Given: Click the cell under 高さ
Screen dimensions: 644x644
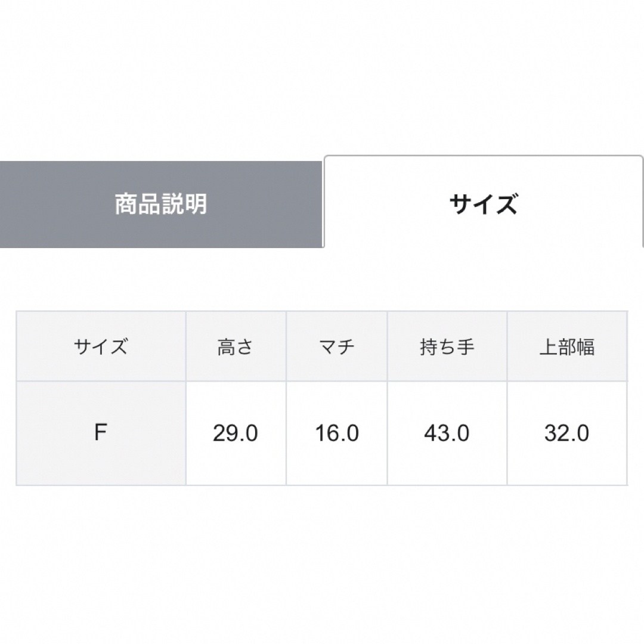Looking at the screenshot, I should point(236,434).
